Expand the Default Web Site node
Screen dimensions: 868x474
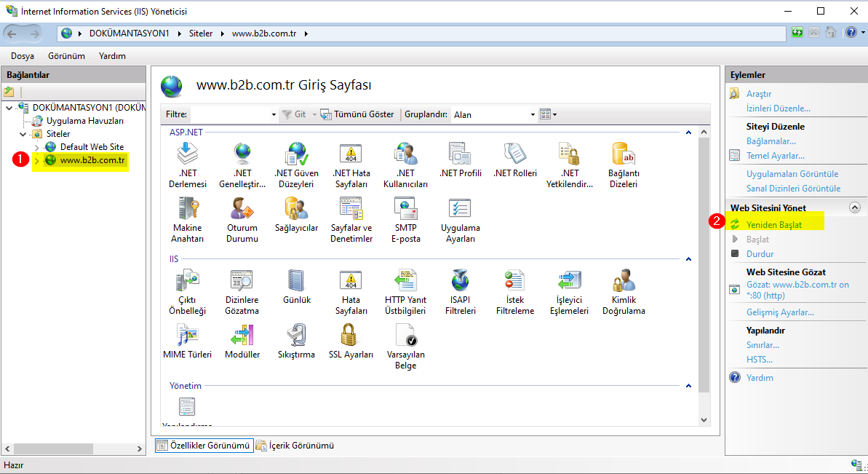tap(36, 147)
